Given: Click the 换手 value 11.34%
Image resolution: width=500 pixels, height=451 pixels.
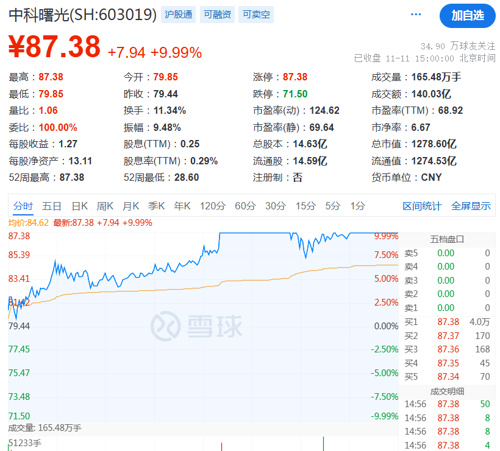Looking at the screenshot, I should click(169, 111).
